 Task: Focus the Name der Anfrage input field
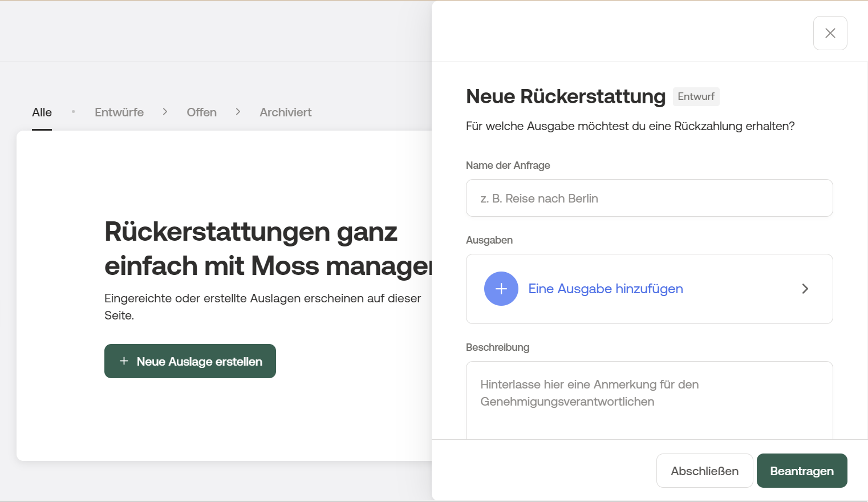[650, 198]
